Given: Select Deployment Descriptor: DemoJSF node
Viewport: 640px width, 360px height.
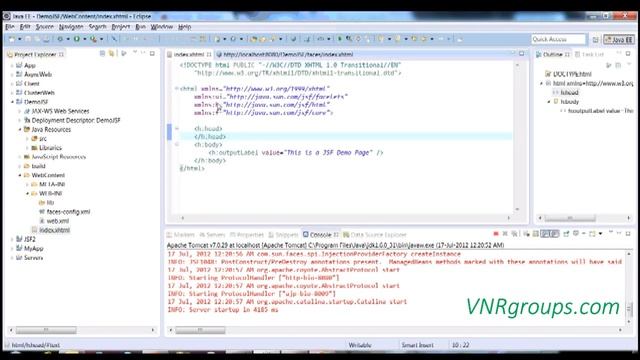Looking at the screenshot, I should (x=72, y=120).
